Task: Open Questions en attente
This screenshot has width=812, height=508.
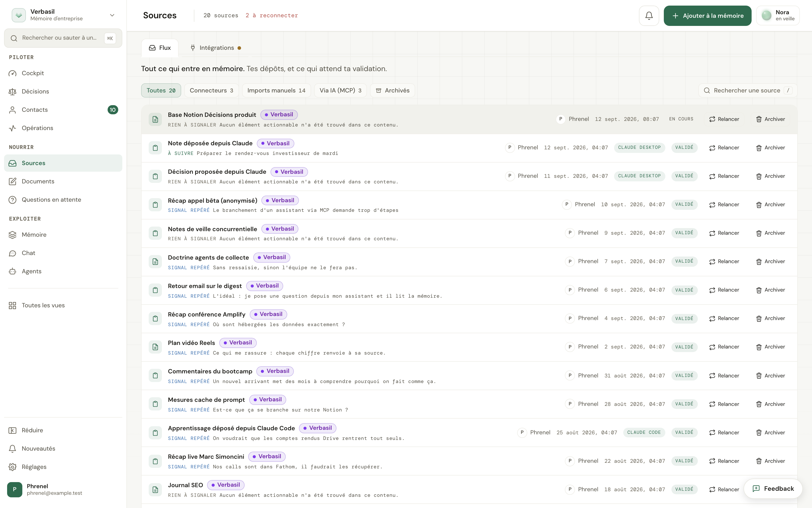Action: [x=63, y=200]
